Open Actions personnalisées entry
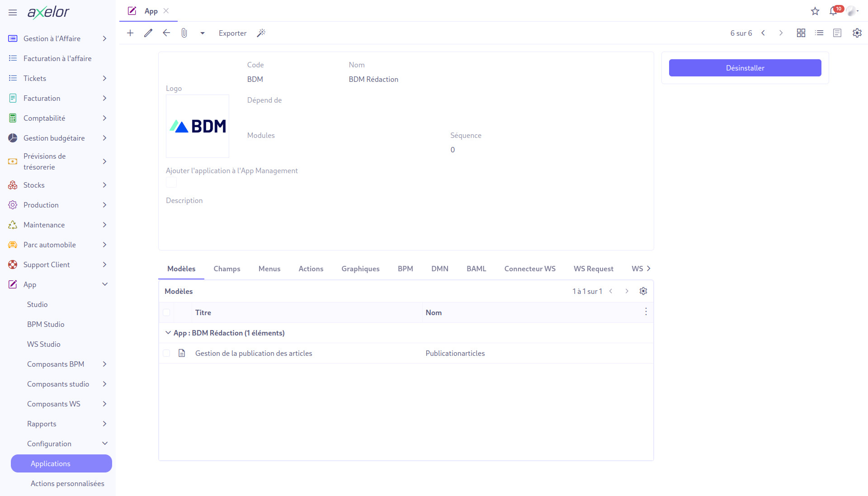Screen dimensions: 868x496 [67, 483]
